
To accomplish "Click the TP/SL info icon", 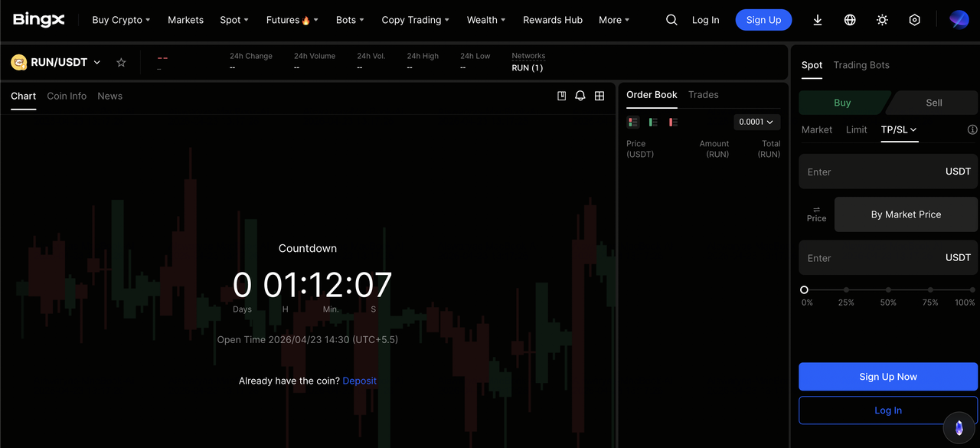I will [x=972, y=129].
